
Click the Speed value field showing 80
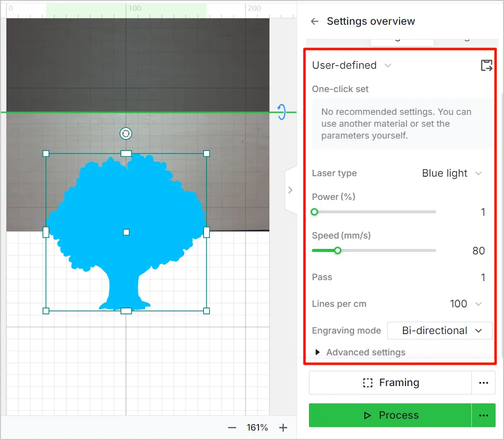478,251
